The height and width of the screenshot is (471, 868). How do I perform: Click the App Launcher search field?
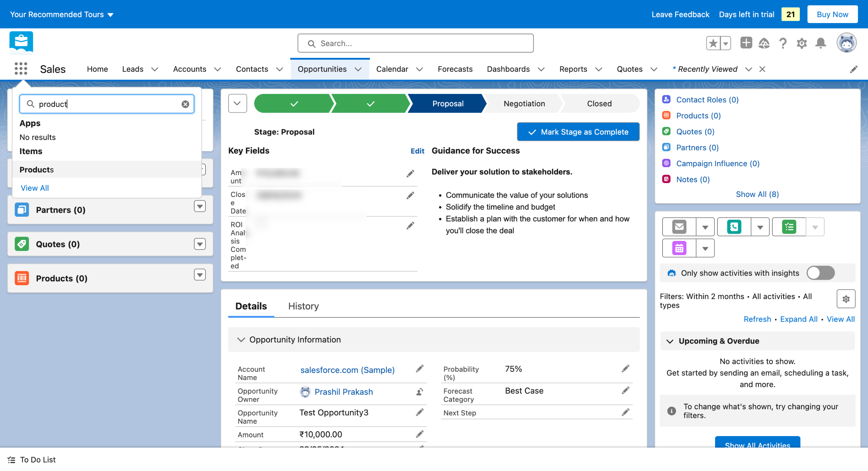tap(107, 104)
